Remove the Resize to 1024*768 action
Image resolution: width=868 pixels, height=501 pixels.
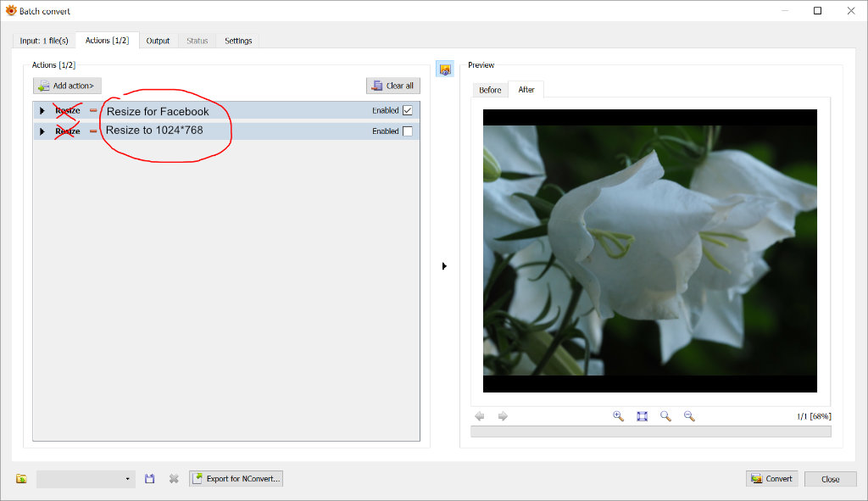[93, 131]
